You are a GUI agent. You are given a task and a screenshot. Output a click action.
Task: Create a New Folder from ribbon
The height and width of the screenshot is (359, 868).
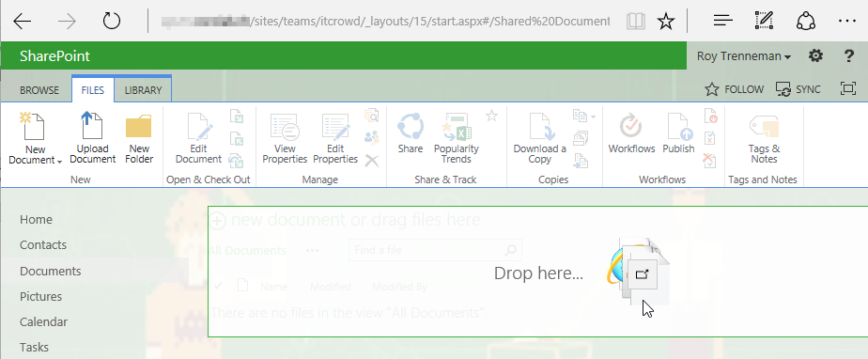click(139, 137)
